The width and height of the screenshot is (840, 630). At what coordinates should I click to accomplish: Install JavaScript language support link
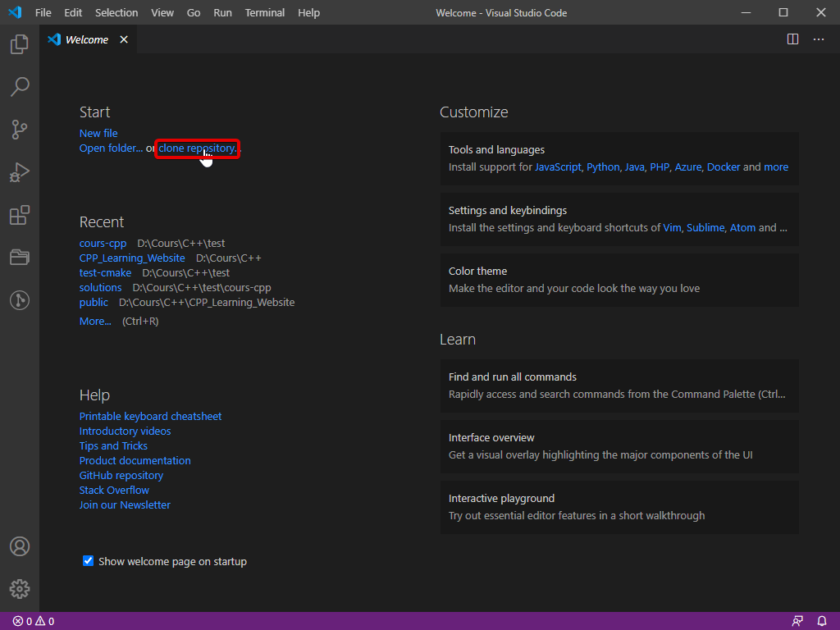click(558, 167)
